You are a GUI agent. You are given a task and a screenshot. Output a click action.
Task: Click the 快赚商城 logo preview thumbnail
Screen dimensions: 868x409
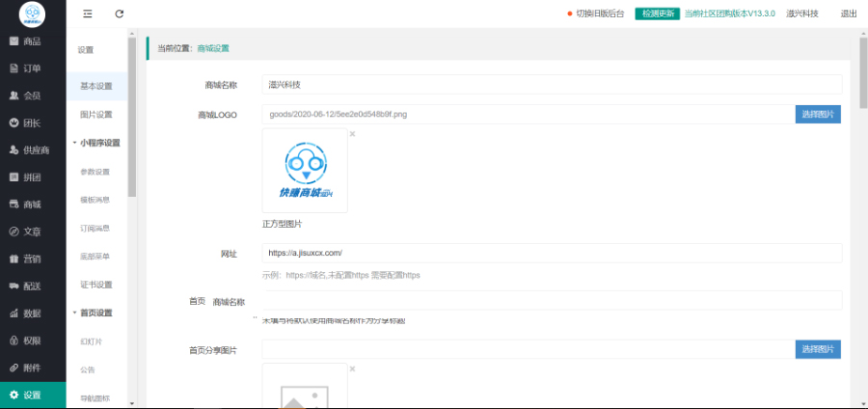pyautogui.click(x=305, y=171)
